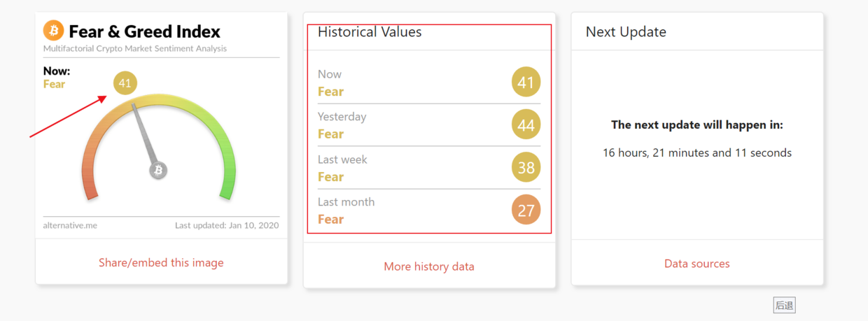Open Share/embed this image link
The height and width of the screenshot is (321, 868).
[x=161, y=263]
